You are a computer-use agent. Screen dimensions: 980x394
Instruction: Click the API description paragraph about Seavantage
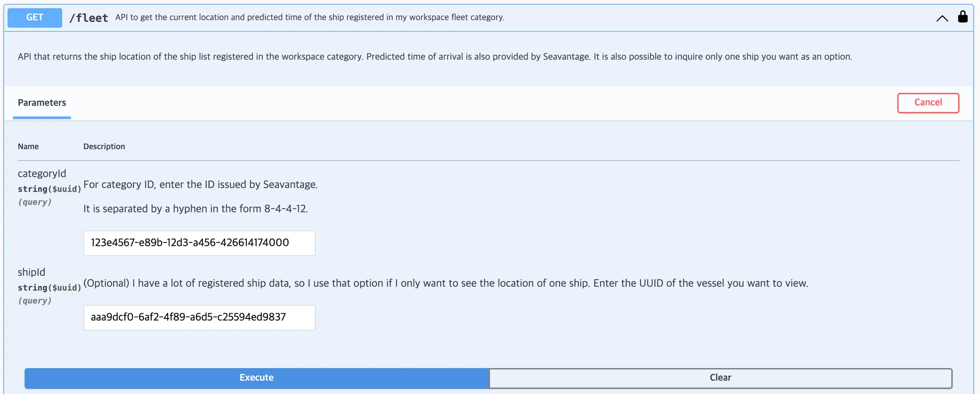pyautogui.click(x=434, y=56)
